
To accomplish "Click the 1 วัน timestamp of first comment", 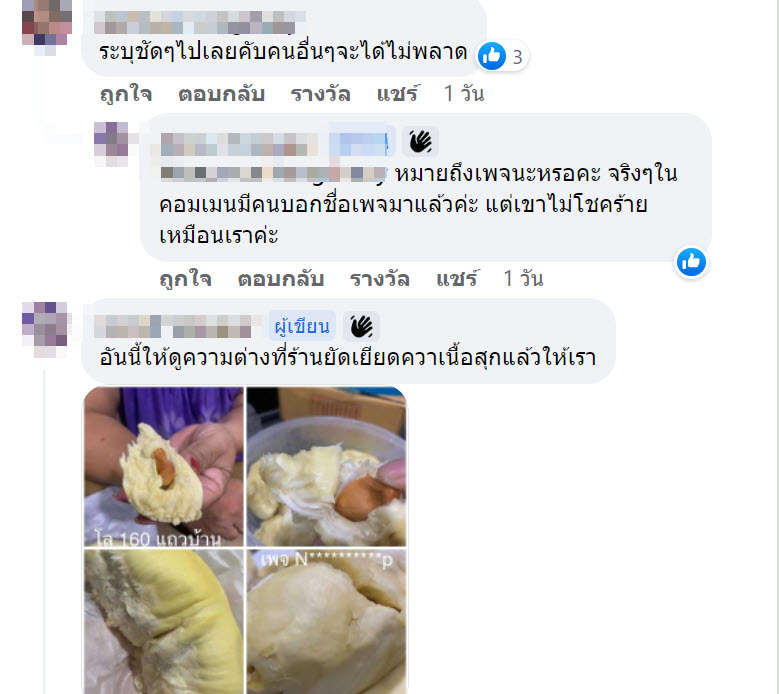I will (x=464, y=93).
